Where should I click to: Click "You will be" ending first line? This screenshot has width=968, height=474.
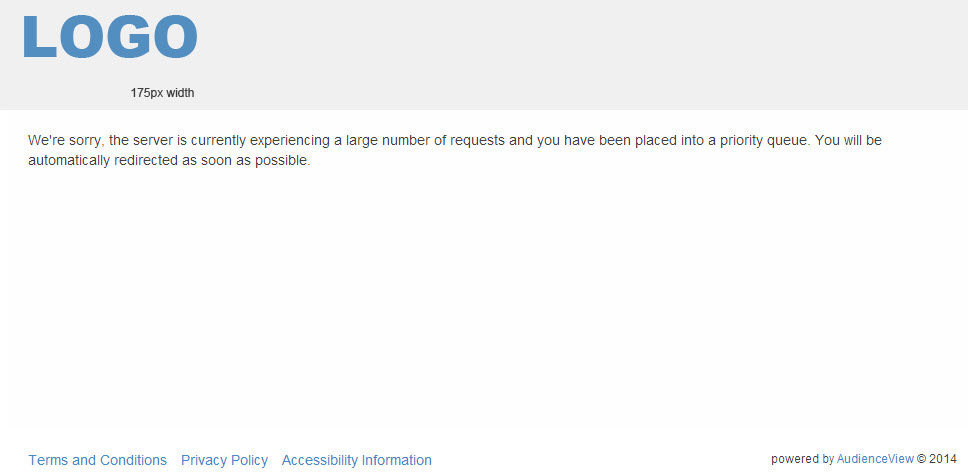(848, 140)
